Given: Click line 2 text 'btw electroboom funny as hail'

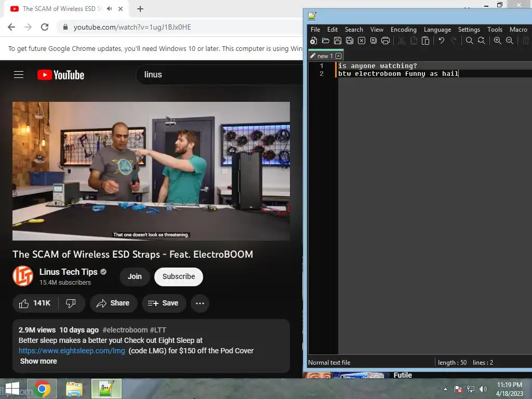Looking at the screenshot, I should coord(398,74).
